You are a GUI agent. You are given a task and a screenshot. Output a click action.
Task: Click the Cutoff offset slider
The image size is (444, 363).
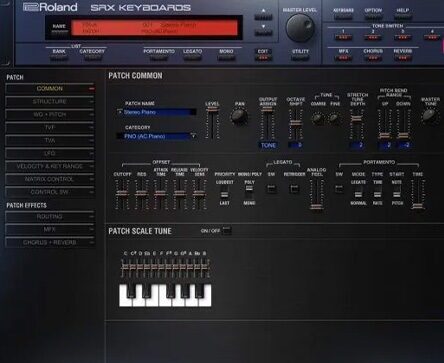(122, 194)
